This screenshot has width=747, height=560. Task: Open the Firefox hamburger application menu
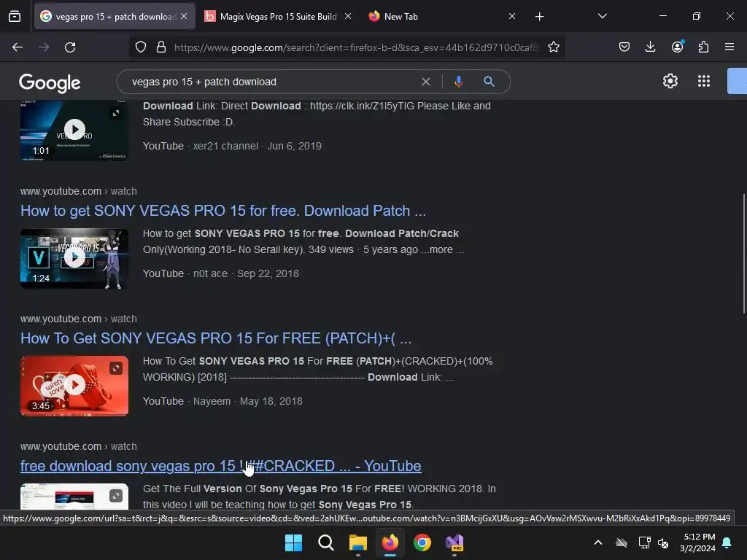coord(729,47)
